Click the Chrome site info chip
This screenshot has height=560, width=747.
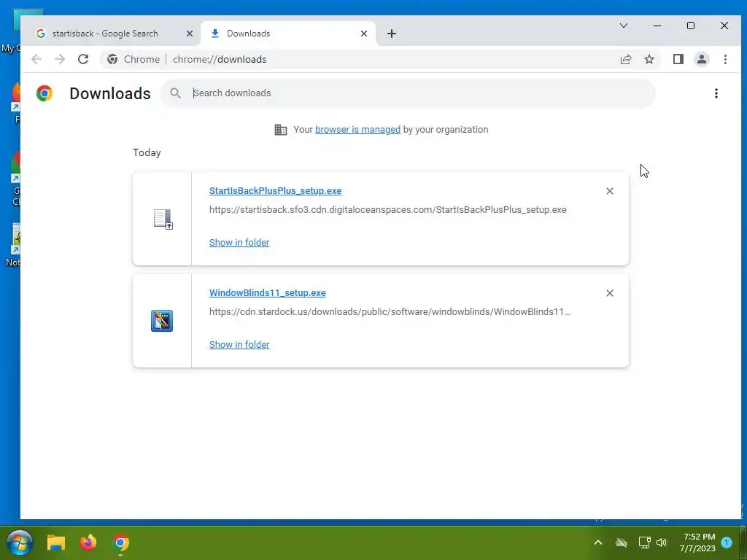click(133, 59)
